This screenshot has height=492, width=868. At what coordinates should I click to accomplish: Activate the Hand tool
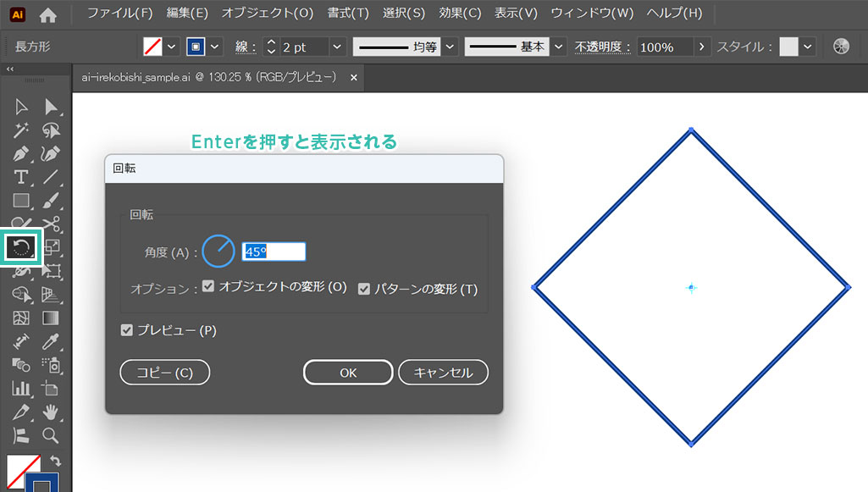[51, 412]
